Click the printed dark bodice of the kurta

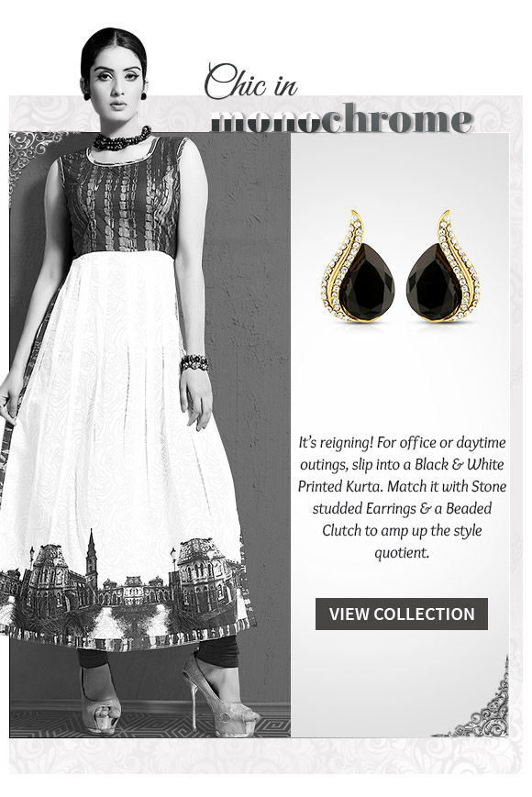tap(122, 198)
